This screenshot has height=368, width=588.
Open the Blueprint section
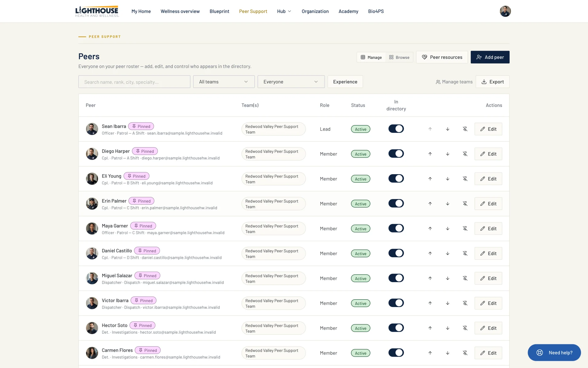click(x=219, y=11)
